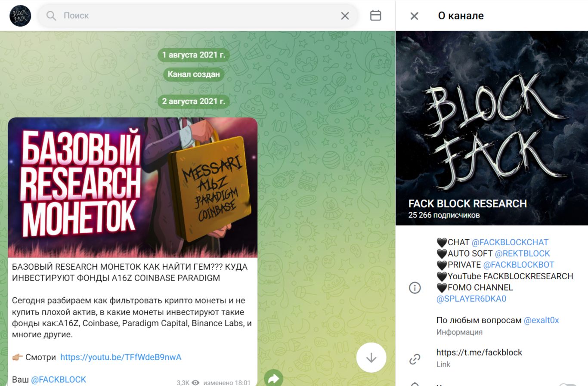This screenshot has height=386, width=588.
Task: Clear the search field with X icon
Action: tap(345, 16)
